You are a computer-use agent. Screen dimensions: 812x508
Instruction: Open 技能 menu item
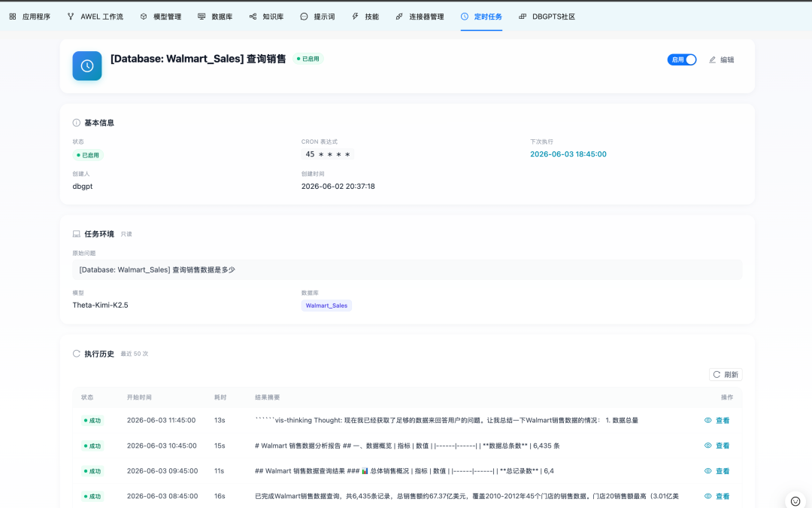(x=365, y=17)
